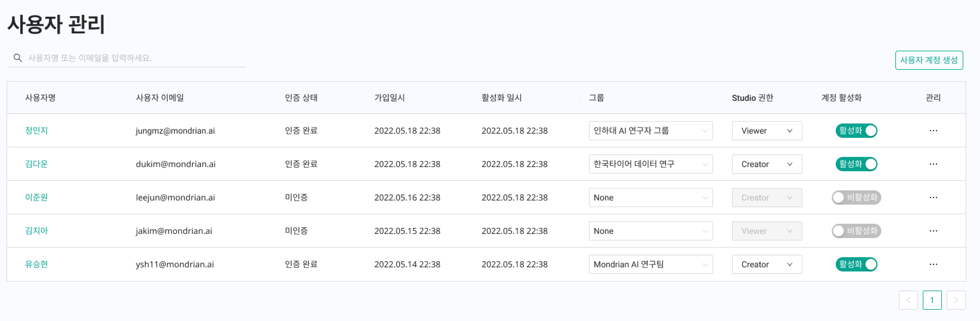Viewport: 980px width, 321px height.
Task: Toggle on the 비활성화 switch for 김지아
Action: (x=856, y=231)
